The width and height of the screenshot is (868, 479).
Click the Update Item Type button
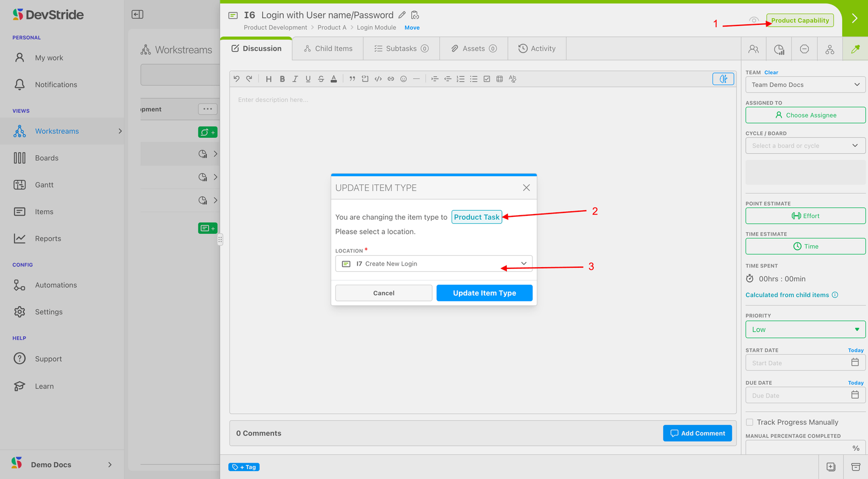pos(484,293)
